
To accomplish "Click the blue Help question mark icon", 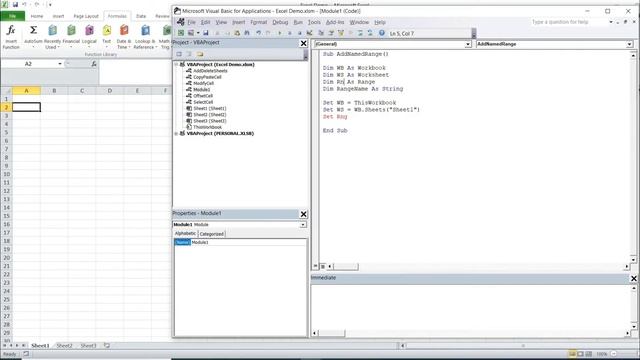I will [381, 33].
